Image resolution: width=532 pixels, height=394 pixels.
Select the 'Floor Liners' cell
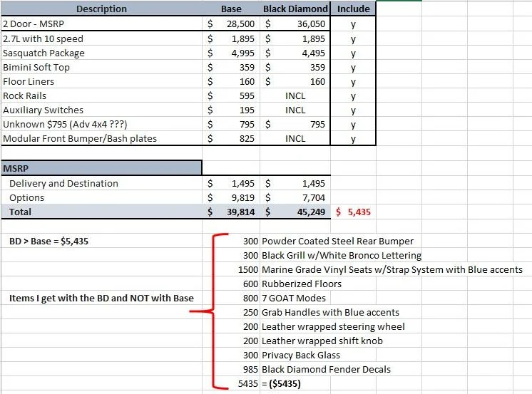coord(101,81)
